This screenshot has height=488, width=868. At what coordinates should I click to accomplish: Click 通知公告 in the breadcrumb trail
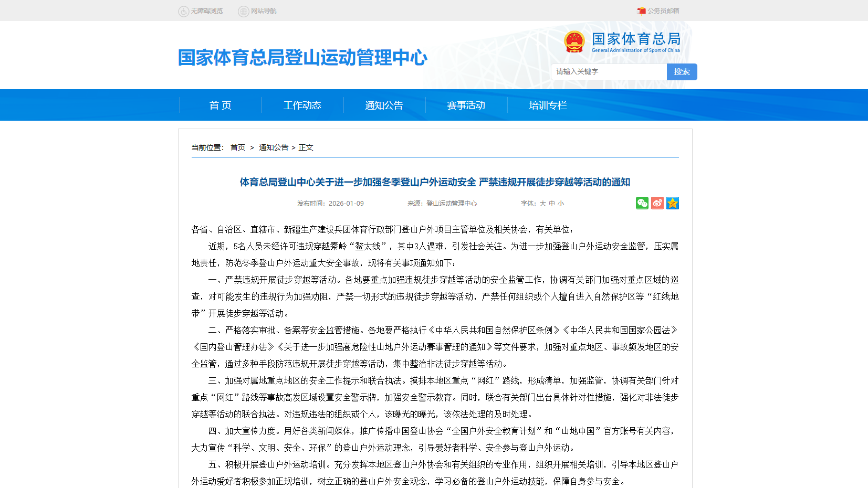pos(274,147)
